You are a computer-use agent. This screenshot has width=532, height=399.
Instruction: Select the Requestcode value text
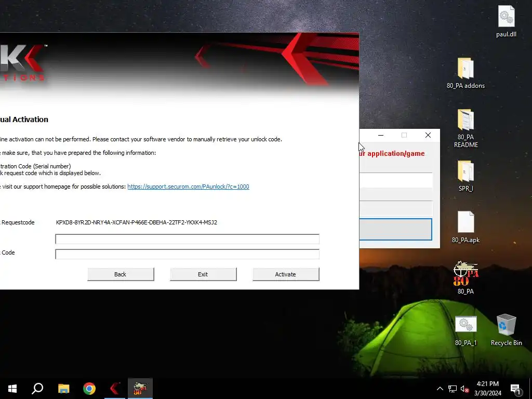pos(137,222)
